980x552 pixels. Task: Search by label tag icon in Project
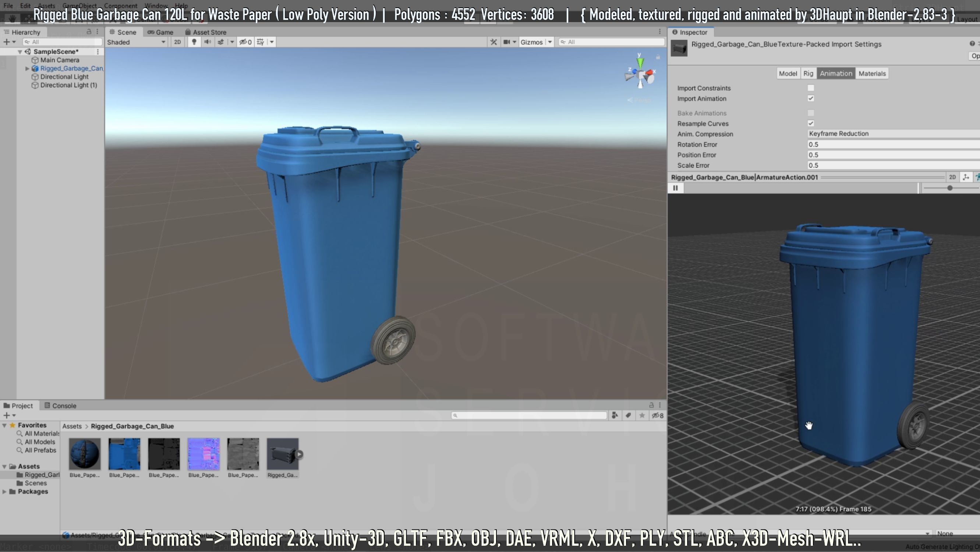pos(629,415)
